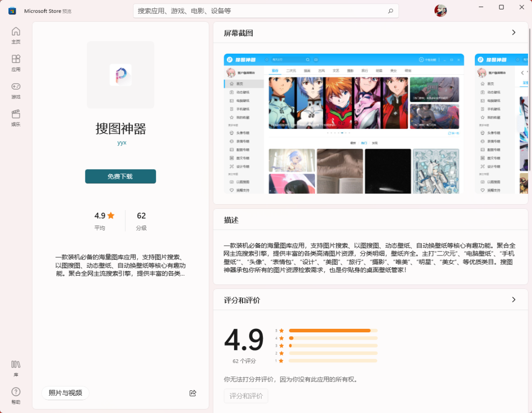The height and width of the screenshot is (413, 532).
Task: Maximize the Microsoft Store window
Action: tap(501, 7)
